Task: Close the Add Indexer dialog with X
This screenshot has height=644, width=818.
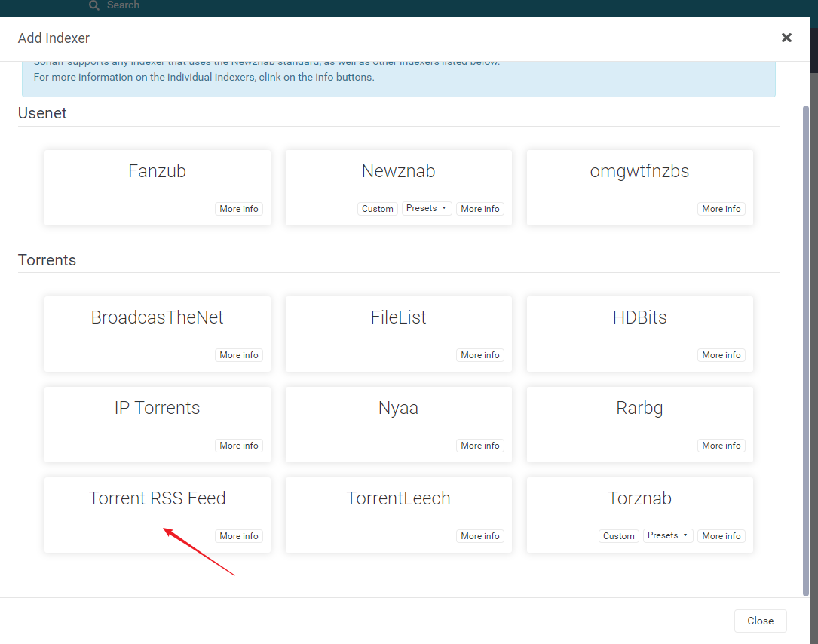Action: 786,38
